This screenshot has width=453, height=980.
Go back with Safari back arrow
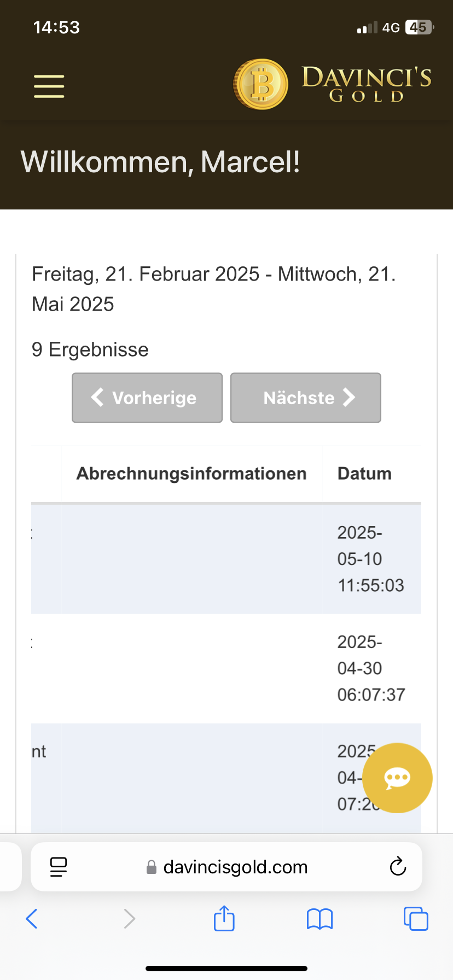pyautogui.click(x=32, y=919)
